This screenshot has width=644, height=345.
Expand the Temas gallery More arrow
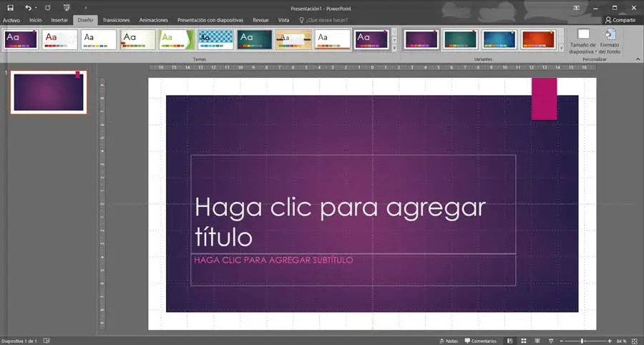(394, 48)
